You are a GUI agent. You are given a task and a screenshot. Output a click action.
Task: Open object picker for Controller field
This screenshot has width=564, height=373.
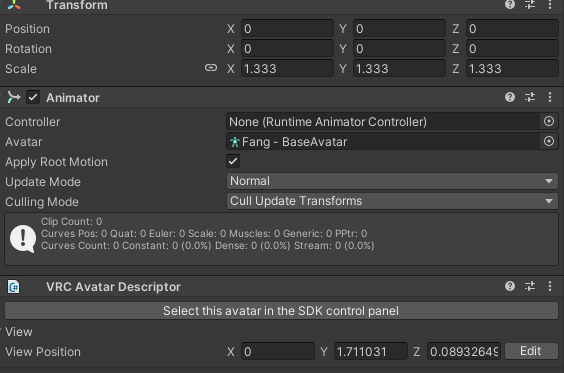click(549, 121)
